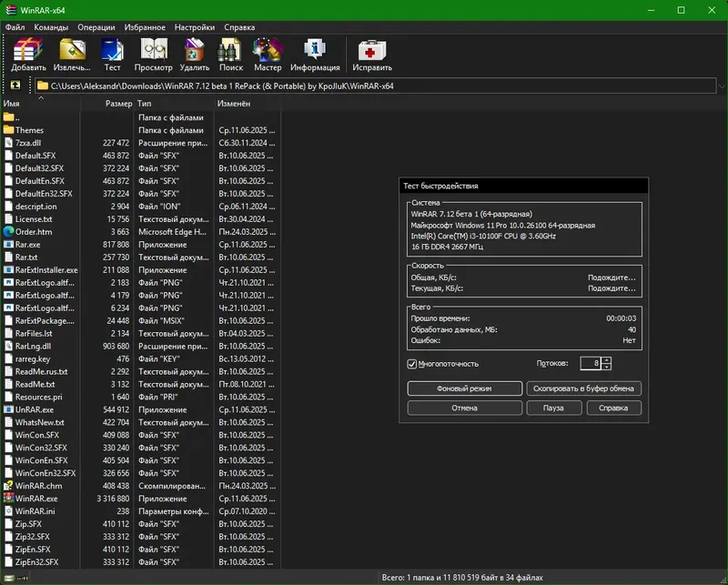The height and width of the screenshot is (585, 728).
Task: Uncheck the Многопоточность checkbox
Action: pos(413,364)
